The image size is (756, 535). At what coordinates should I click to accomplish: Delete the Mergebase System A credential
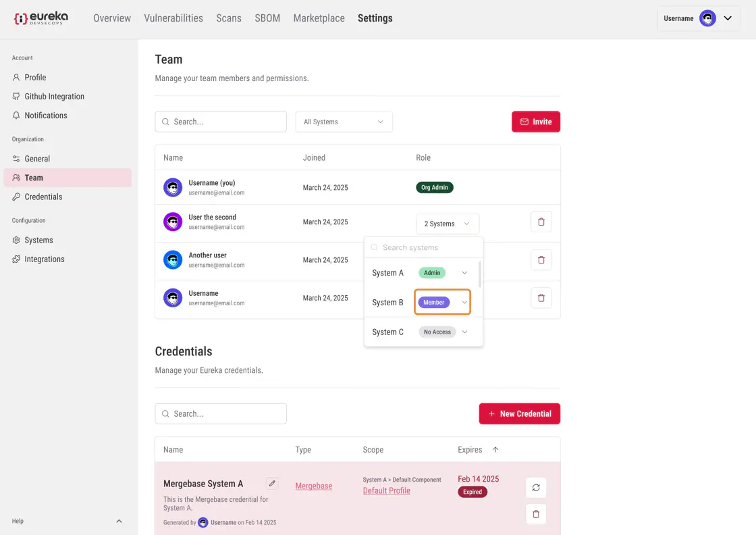click(x=536, y=514)
